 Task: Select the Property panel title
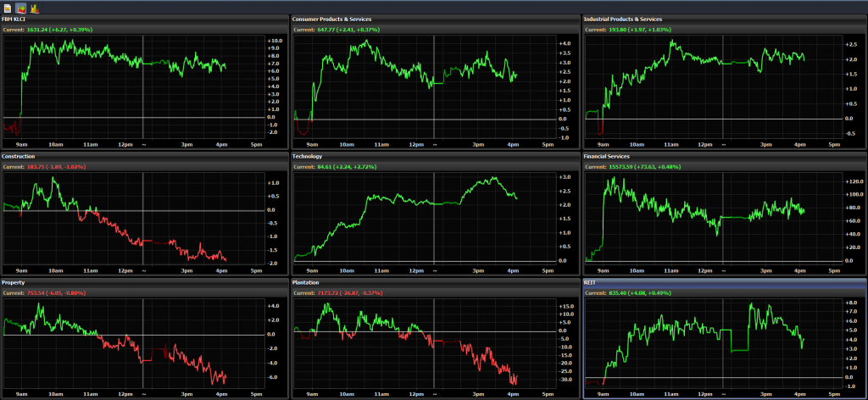pyautogui.click(x=14, y=283)
